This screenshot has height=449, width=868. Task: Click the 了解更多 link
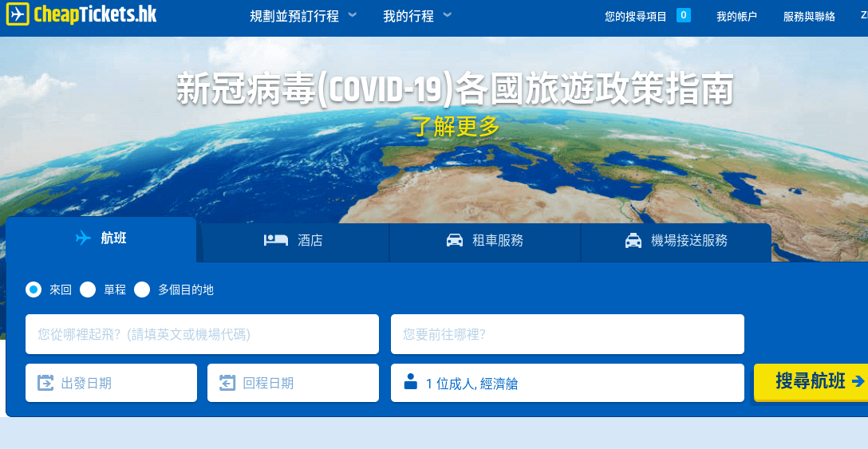click(456, 126)
